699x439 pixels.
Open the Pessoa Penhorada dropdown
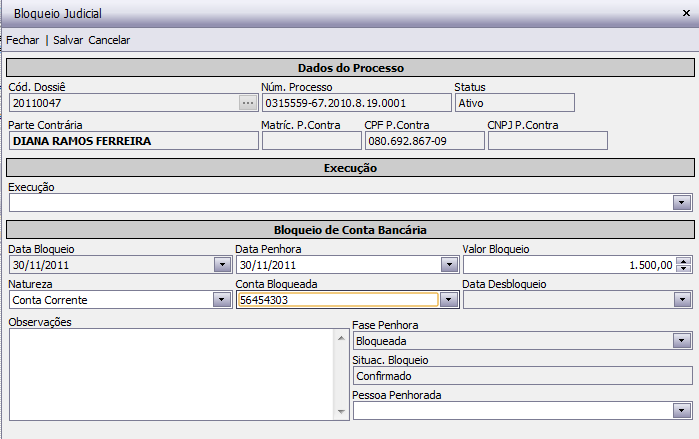682,411
